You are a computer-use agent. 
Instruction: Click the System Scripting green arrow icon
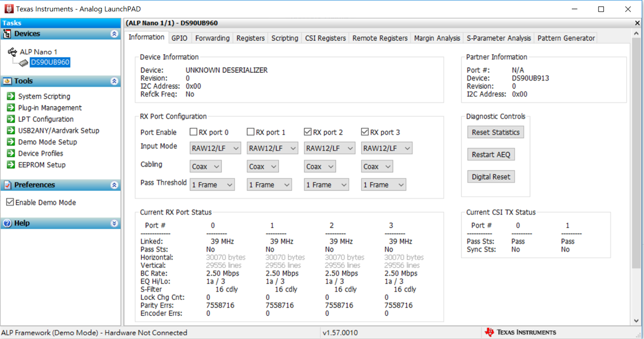[x=10, y=96]
